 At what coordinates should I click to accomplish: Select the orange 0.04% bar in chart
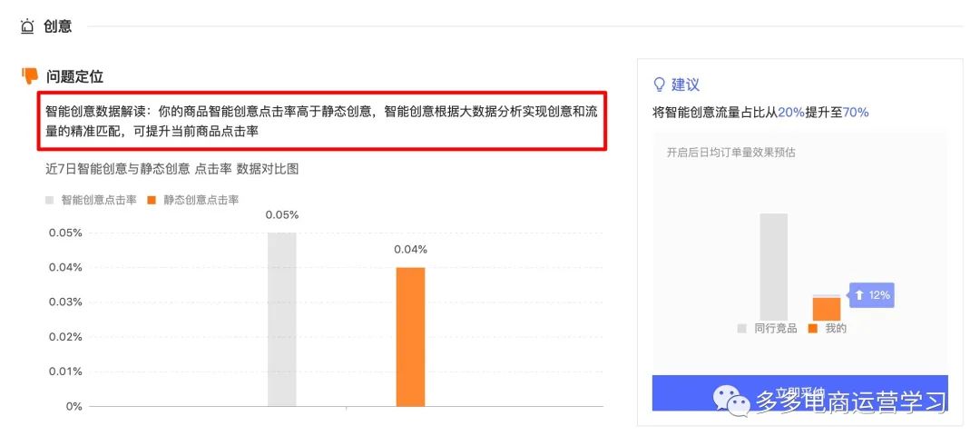tap(411, 337)
